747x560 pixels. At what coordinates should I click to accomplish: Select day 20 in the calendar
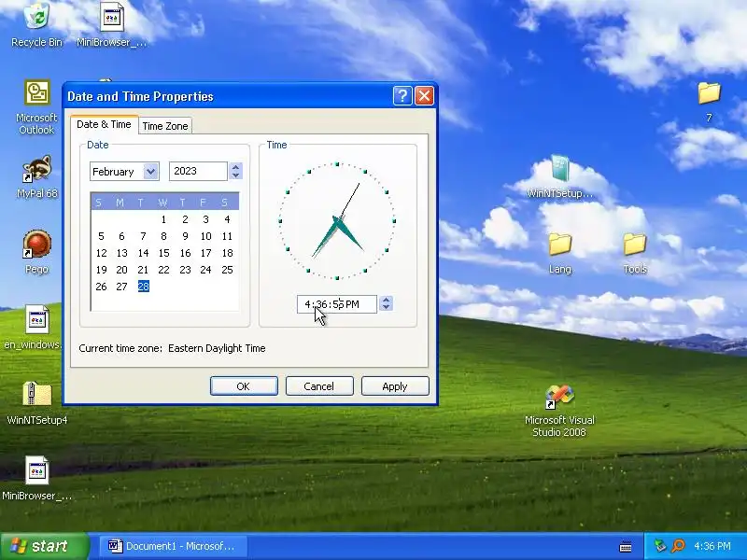point(122,270)
